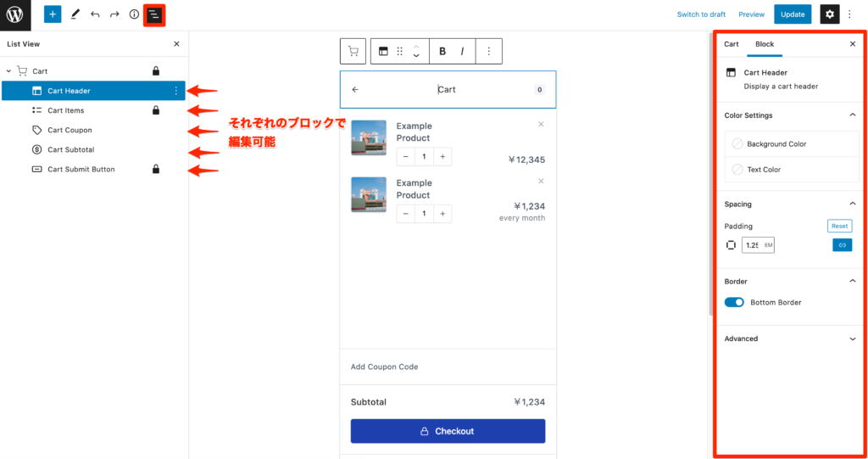Image resolution: width=868 pixels, height=459 pixels.
Task: Toggle the List View button
Action: (x=154, y=15)
